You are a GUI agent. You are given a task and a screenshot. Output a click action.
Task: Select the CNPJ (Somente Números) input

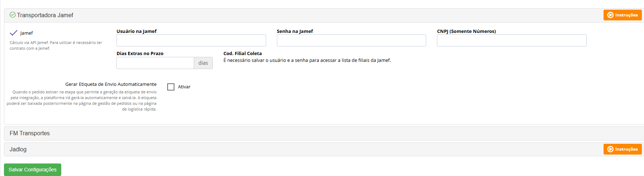[511, 40]
